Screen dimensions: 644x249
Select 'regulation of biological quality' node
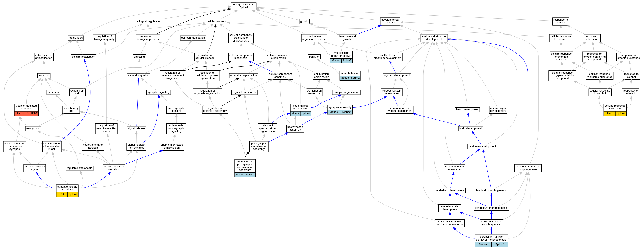(x=104, y=38)
